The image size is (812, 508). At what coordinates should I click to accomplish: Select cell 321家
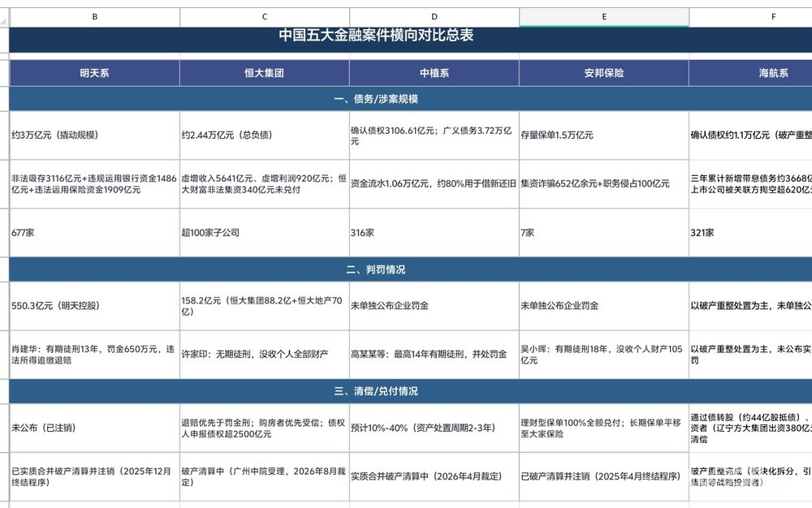pyautogui.click(x=751, y=233)
